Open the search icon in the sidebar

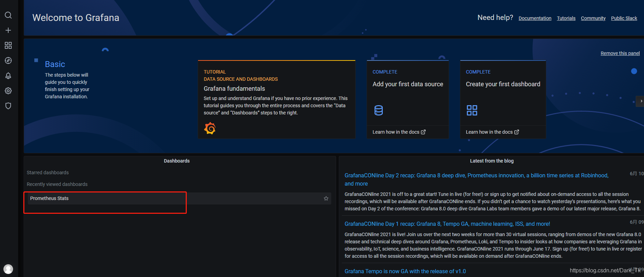[8, 15]
